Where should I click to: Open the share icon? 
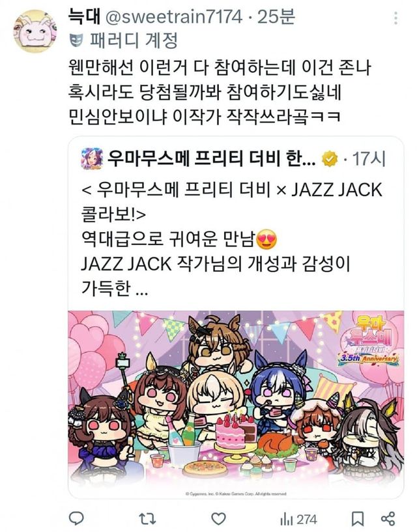388,519
